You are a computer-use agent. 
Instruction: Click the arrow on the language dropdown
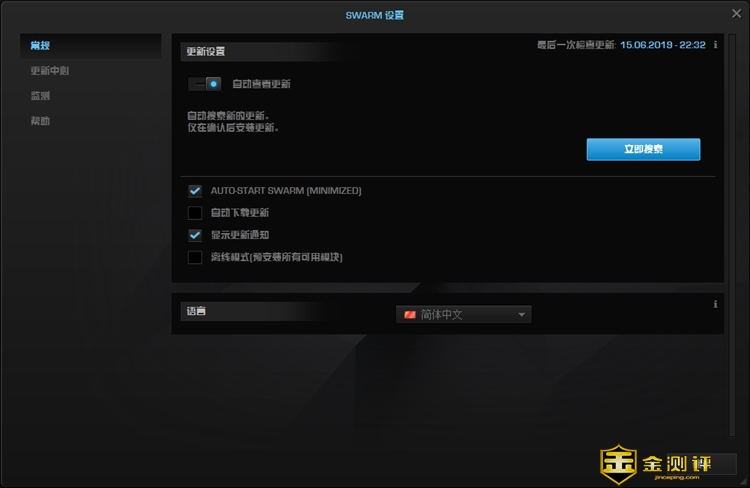[x=521, y=315]
